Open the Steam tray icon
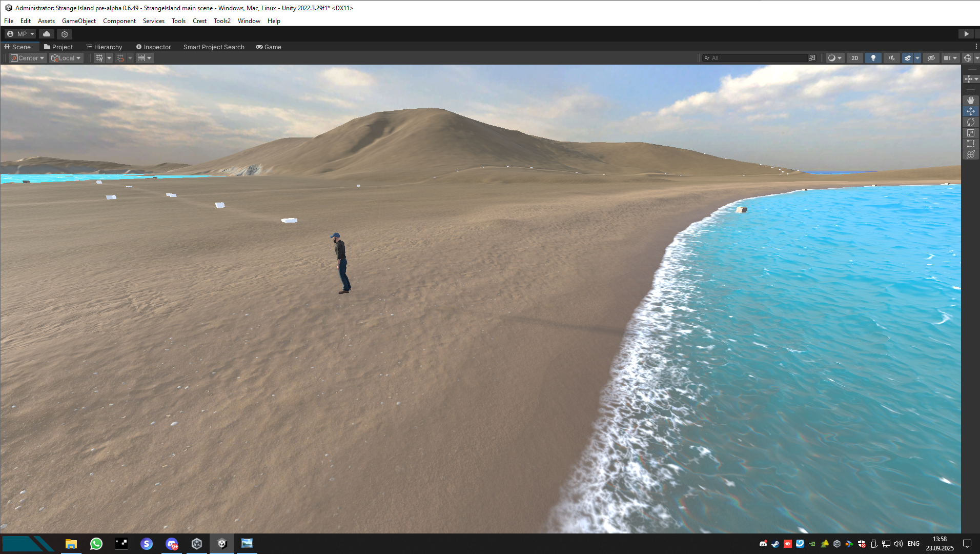Screen dimensions: 980x554 (x=775, y=544)
